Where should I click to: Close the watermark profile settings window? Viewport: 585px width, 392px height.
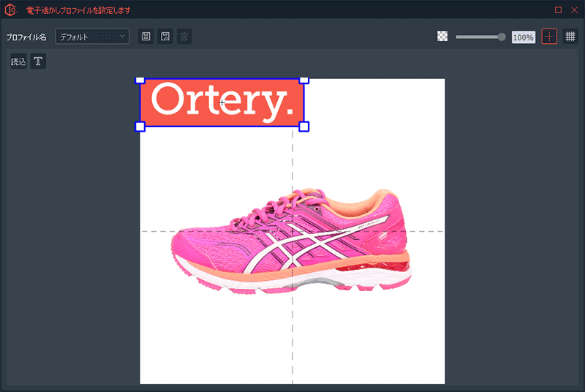pos(574,10)
